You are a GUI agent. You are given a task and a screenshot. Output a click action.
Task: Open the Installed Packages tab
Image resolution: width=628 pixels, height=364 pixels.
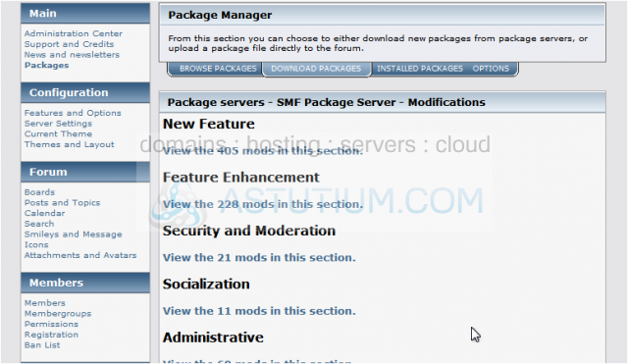[x=420, y=69]
